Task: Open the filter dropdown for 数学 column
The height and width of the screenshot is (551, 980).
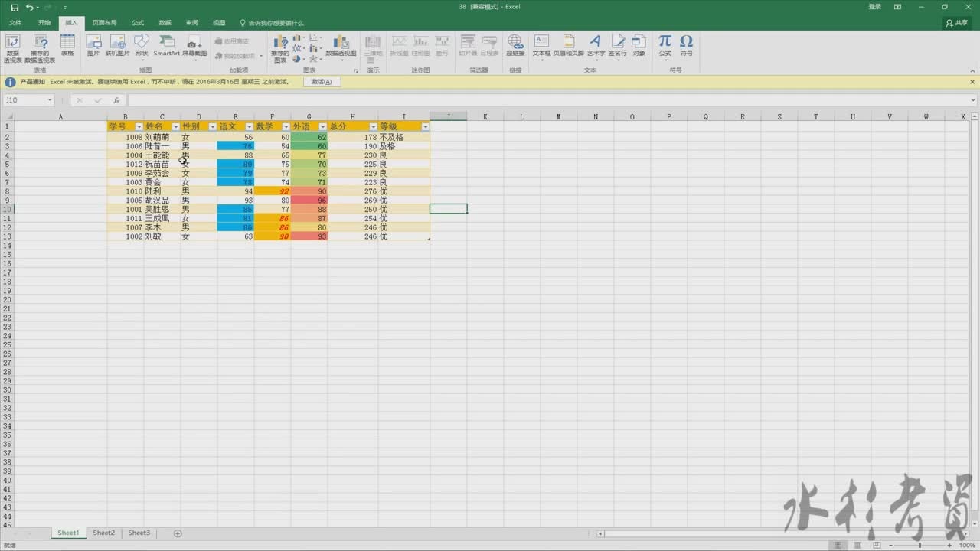Action: [x=286, y=126]
